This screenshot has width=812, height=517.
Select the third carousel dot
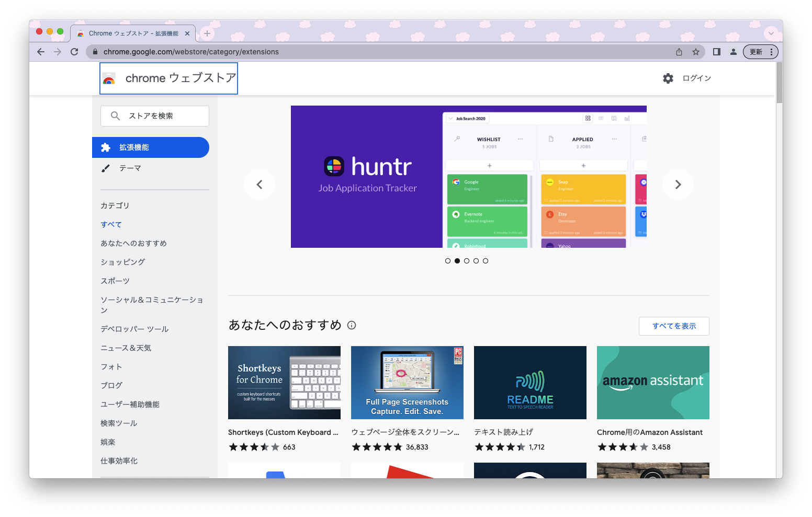[x=467, y=261]
